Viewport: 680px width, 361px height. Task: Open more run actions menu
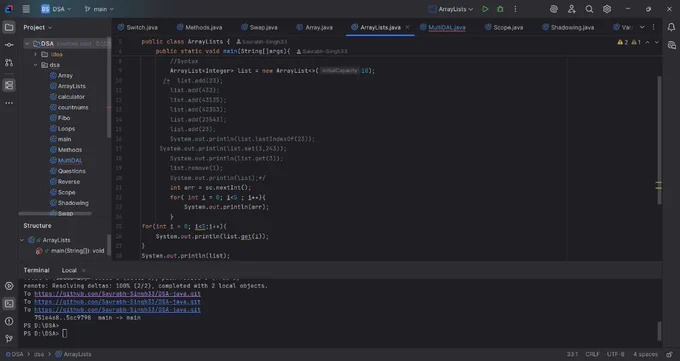[x=515, y=9]
